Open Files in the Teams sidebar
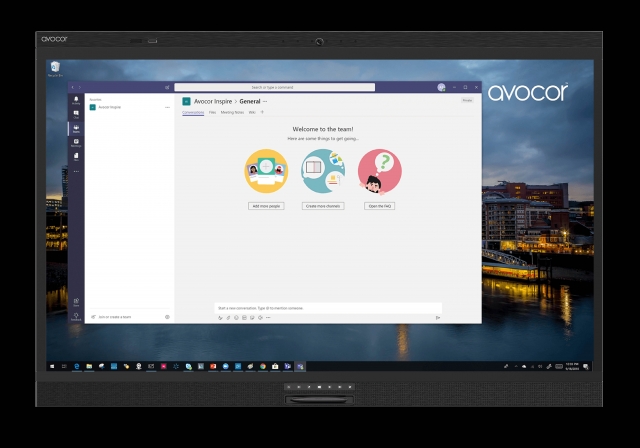This screenshot has width=640, height=448. [76, 156]
